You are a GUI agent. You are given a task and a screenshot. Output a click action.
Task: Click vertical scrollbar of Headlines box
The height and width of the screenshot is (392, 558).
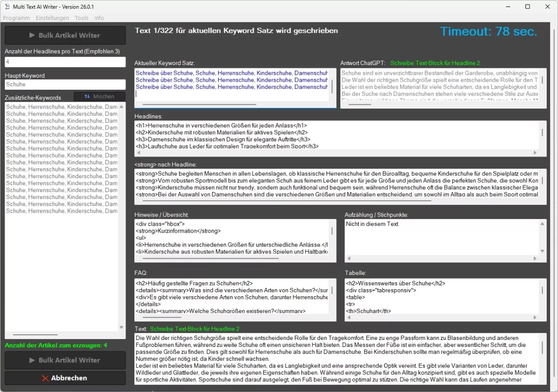coord(542,133)
